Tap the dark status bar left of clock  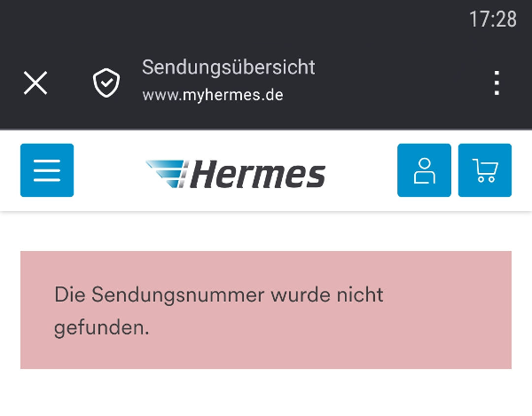[222, 19]
